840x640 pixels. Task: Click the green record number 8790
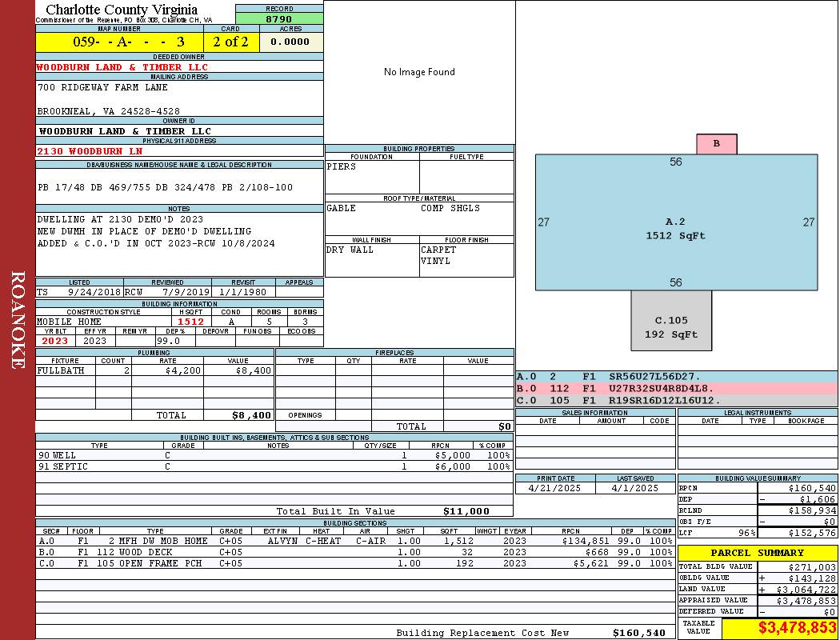[279, 19]
